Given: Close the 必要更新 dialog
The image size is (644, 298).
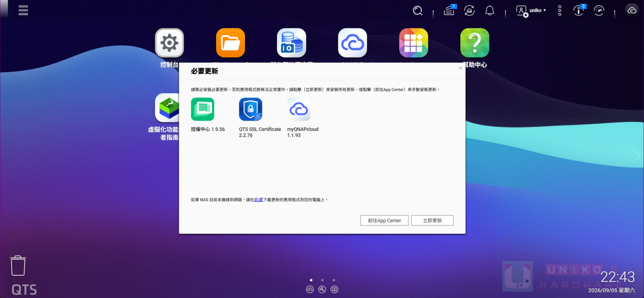Looking at the screenshot, I should 460,68.
